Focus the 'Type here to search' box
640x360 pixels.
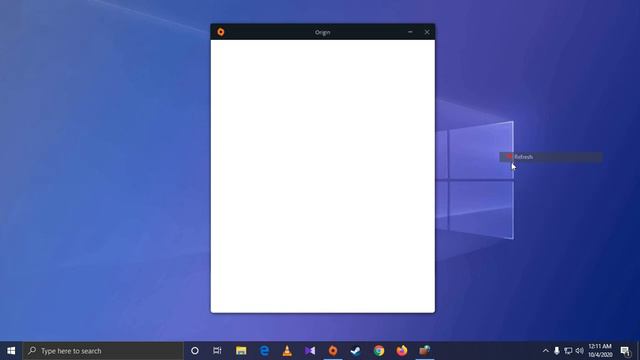pyautogui.click(x=103, y=351)
